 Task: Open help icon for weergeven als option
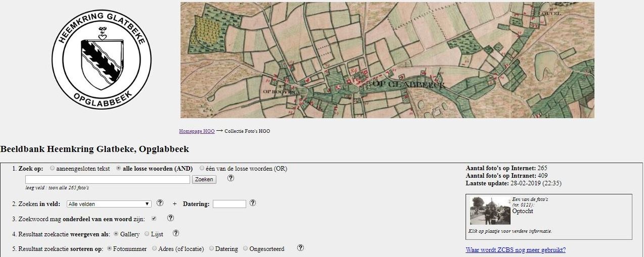(176, 233)
